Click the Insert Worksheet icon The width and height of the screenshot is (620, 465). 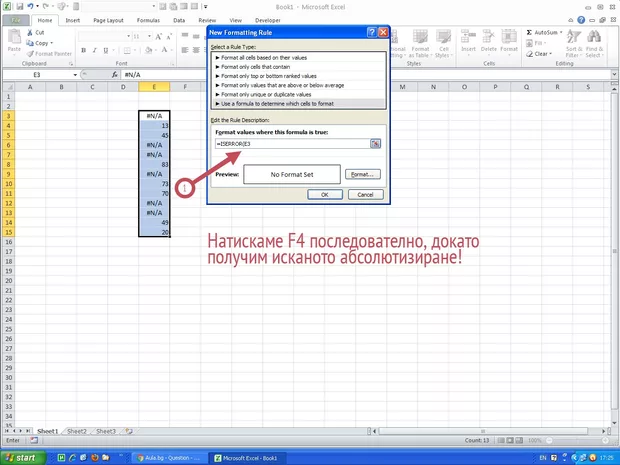[129, 431]
